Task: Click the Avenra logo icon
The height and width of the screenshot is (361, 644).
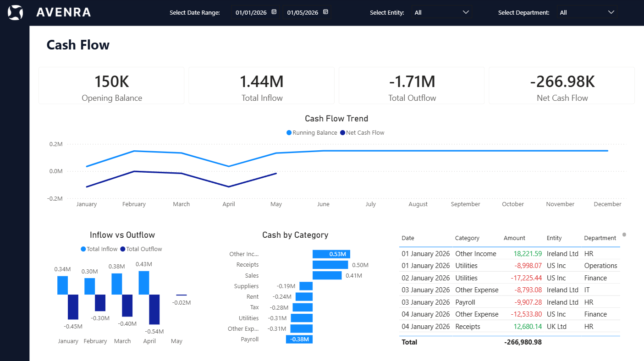Action: click(15, 12)
